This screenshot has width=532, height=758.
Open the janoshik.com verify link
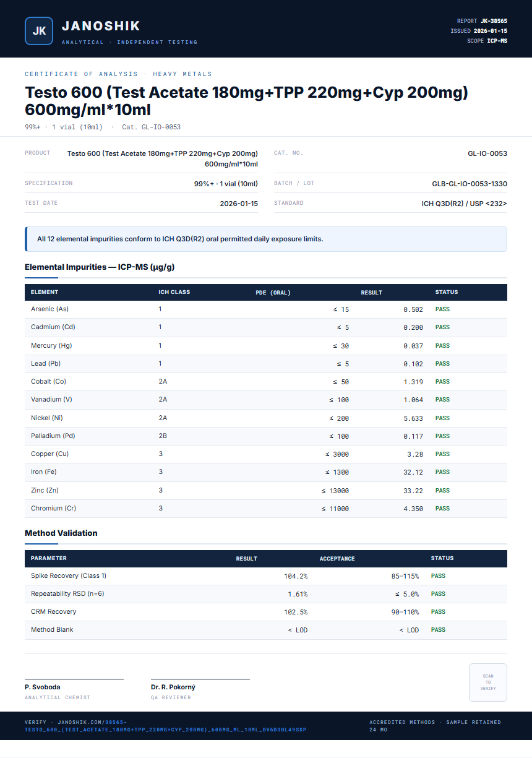(165, 726)
